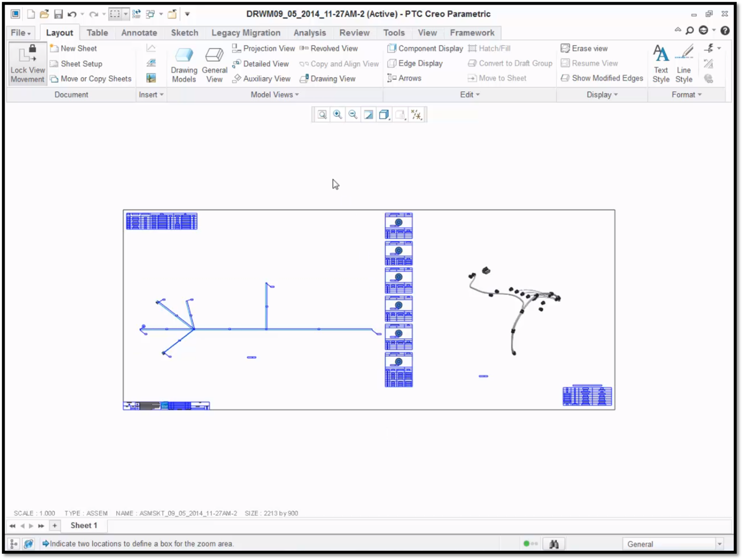Click the Drawing View button
This screenshot has height=560, width=743.
pyautogui.click(x=328, y=79)
